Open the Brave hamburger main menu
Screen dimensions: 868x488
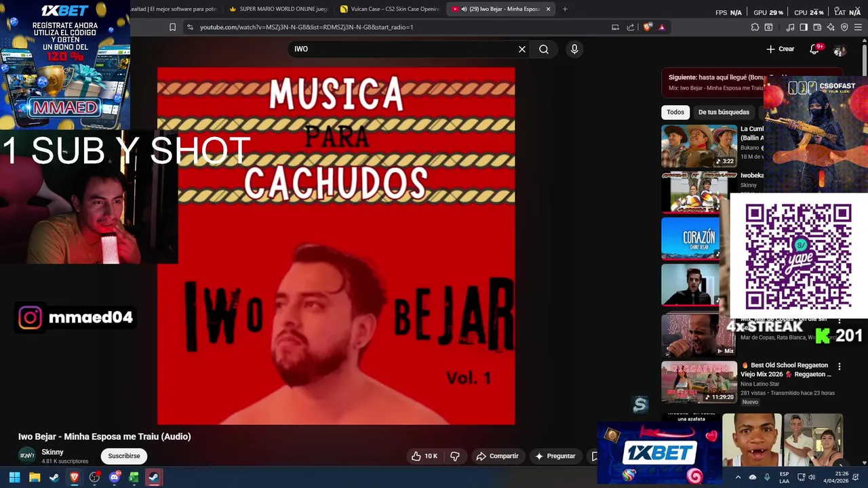859,27
